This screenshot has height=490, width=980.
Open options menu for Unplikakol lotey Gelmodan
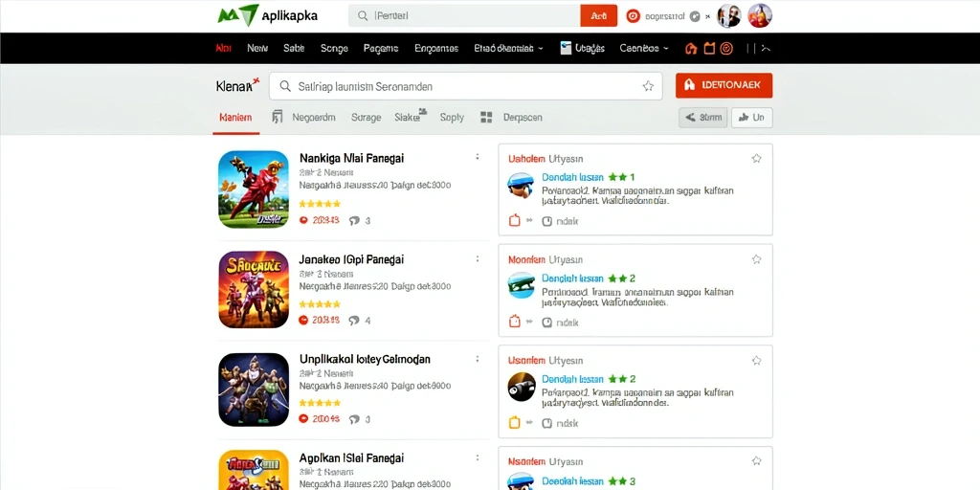click(478, 359)
